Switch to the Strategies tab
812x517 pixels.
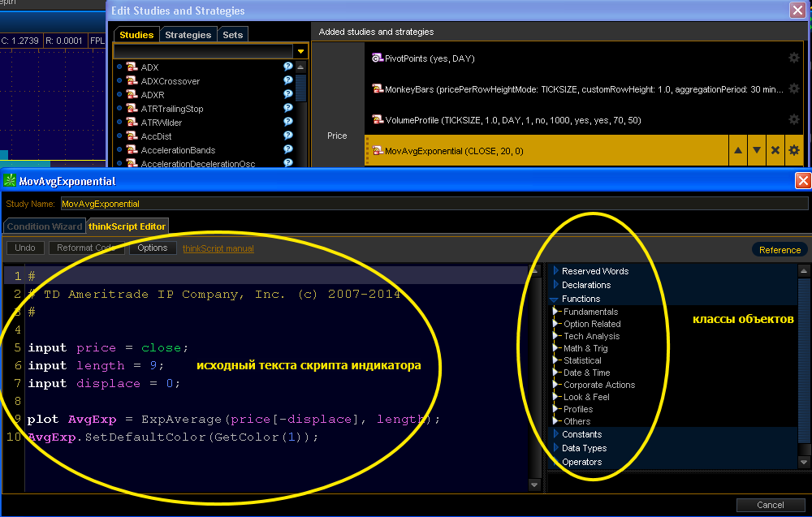(188, 35)
